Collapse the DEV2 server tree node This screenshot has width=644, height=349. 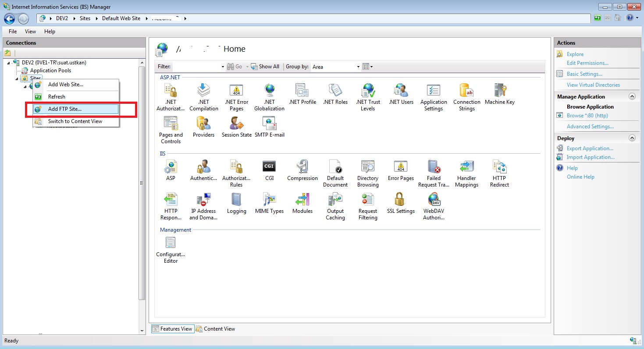[x=9, y=63]
